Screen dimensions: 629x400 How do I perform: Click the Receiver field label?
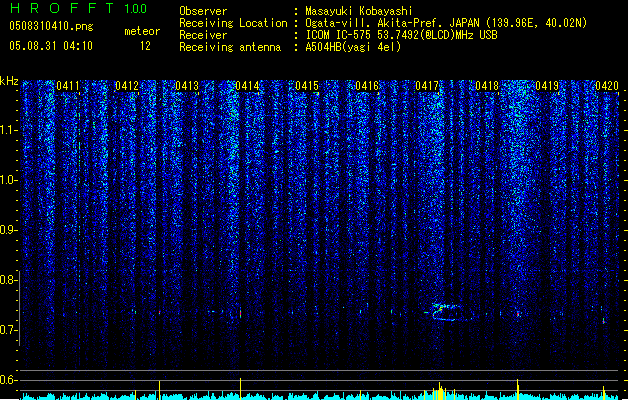pyautogui.click(x=203, y=35)
